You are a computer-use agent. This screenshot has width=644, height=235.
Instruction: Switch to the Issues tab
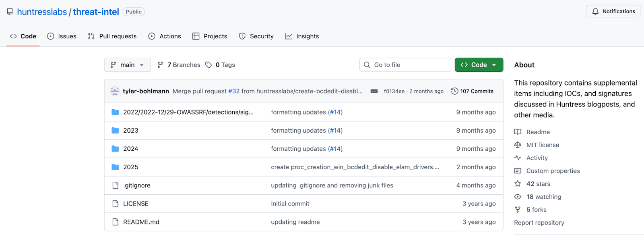pyautogui.click(x=62, y=36)
